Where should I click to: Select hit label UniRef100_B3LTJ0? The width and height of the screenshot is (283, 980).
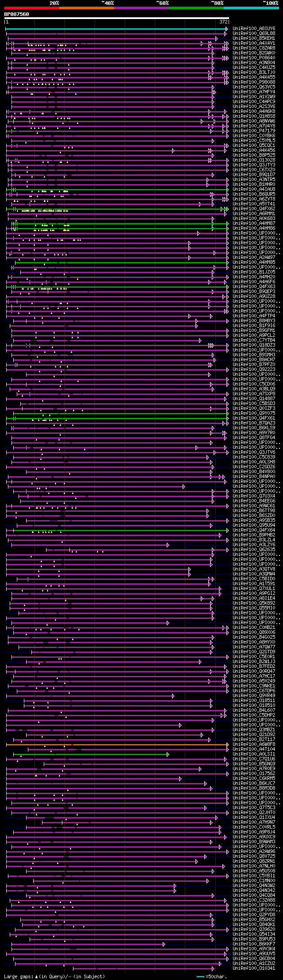(254, 72)
